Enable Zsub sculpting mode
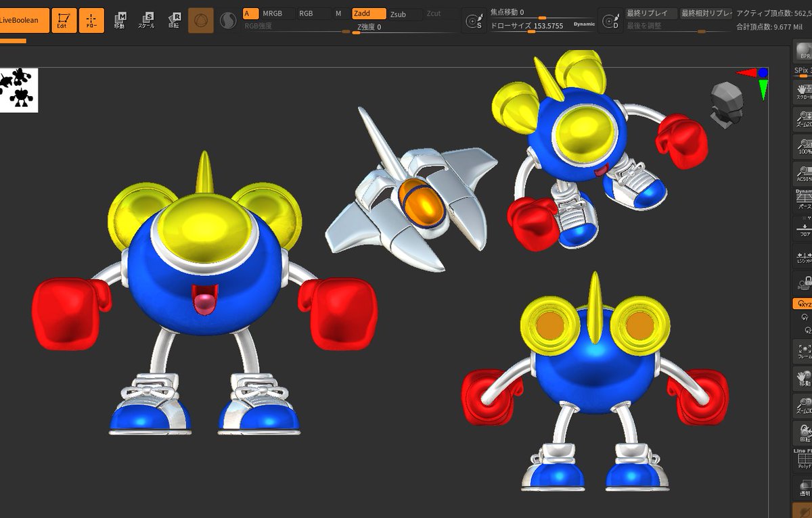812x518 pixels. click(399, 13)
